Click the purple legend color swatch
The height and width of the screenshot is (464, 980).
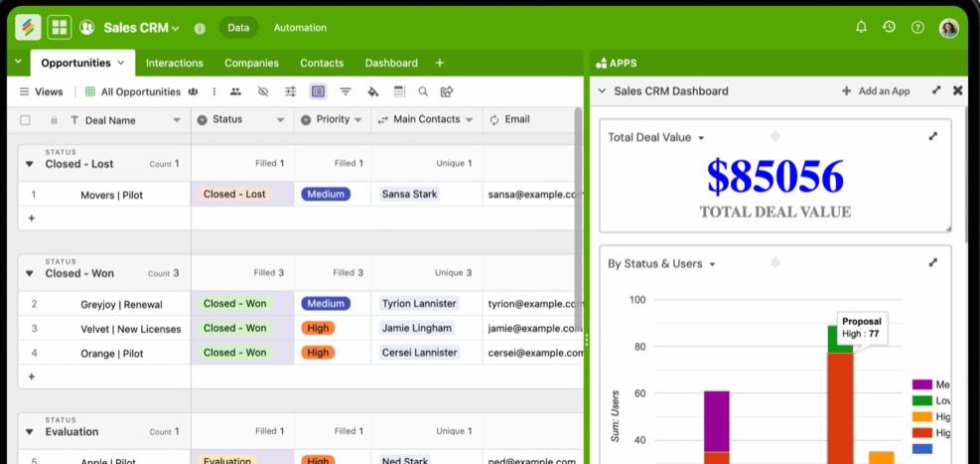[921, 385]
